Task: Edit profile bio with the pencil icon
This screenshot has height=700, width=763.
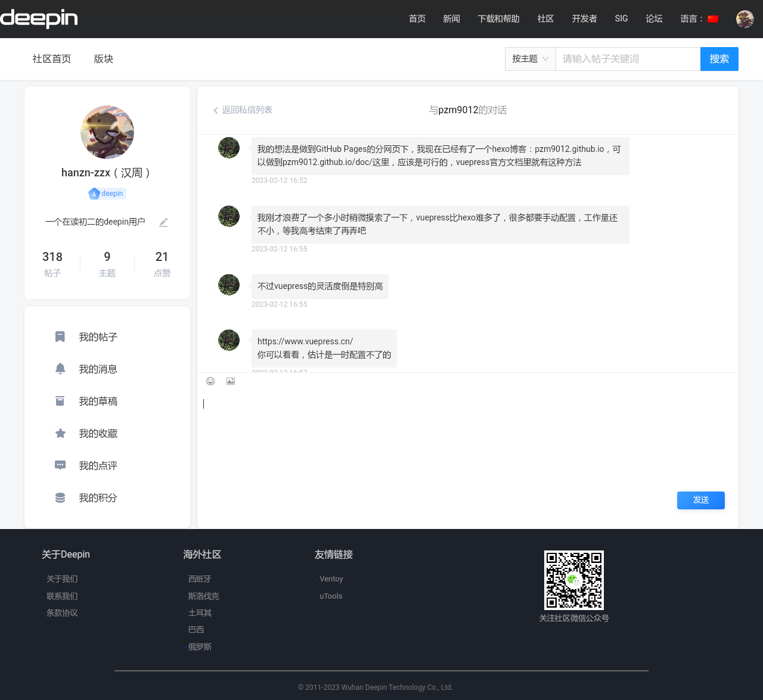Action: pyautogui.click(x=163, y=222)
